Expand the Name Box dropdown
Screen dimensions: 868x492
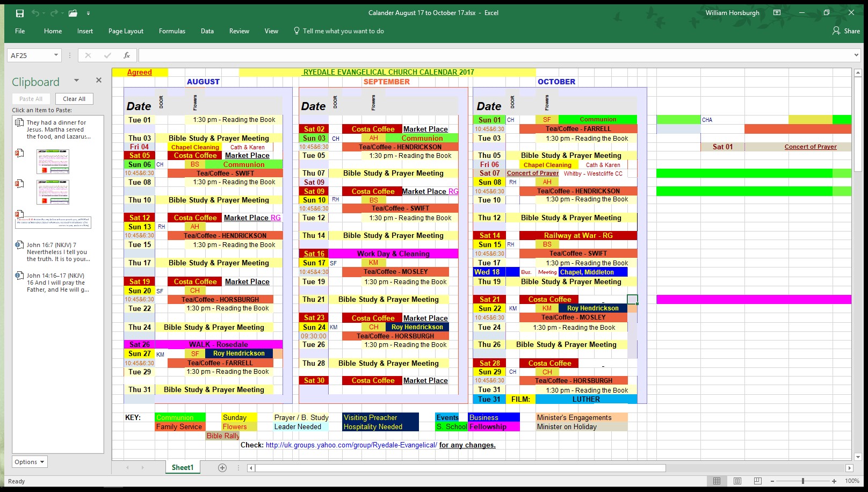pyautogui.click(x=56, y=55)
